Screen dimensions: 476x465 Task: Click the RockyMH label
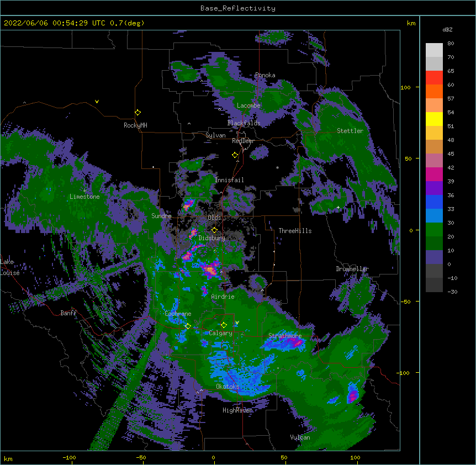pyautogui.click(x=135, y=125)
